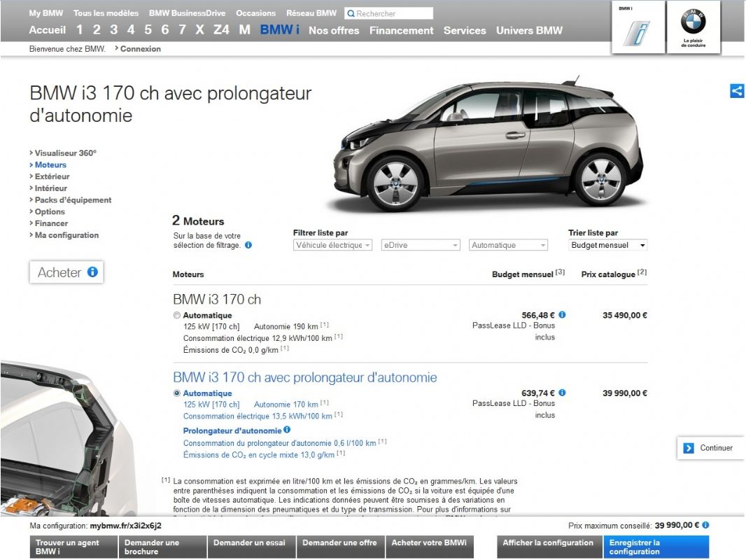
Task: Open Options section in sidebar
Action: 50,211
